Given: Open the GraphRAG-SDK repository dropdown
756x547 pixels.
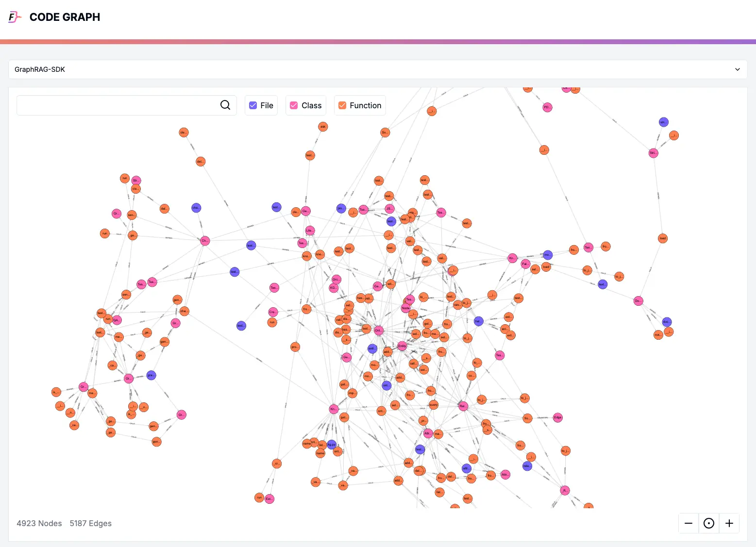Looking at the screenshot, I should point(378,69).
